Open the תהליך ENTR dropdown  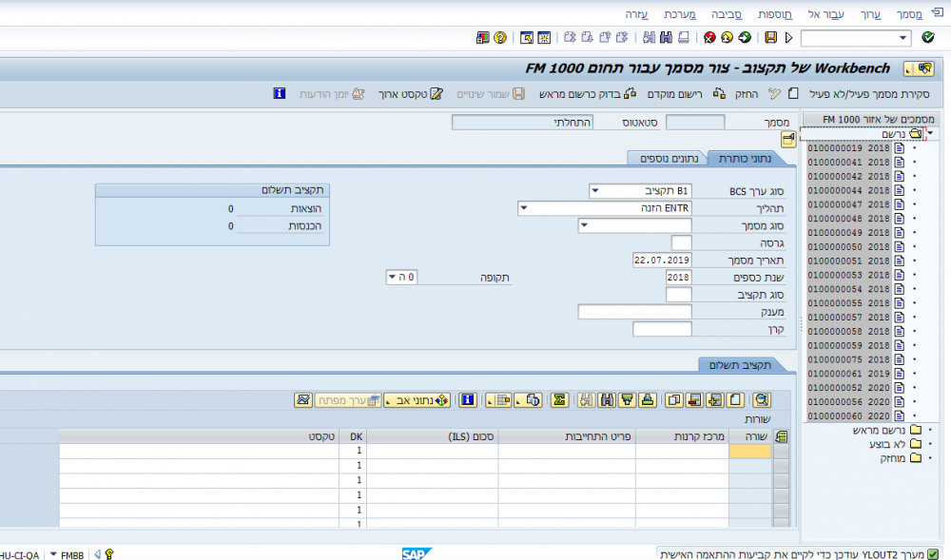(524, 208)
